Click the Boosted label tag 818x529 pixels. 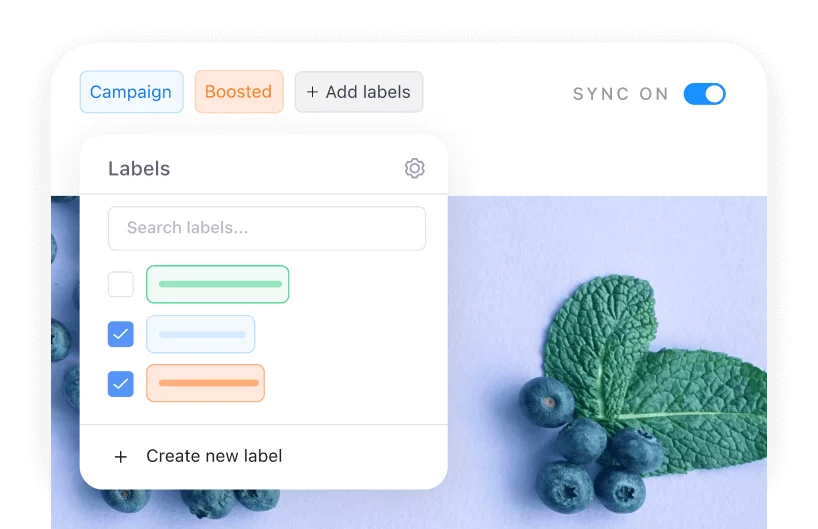tap(239, 92)
